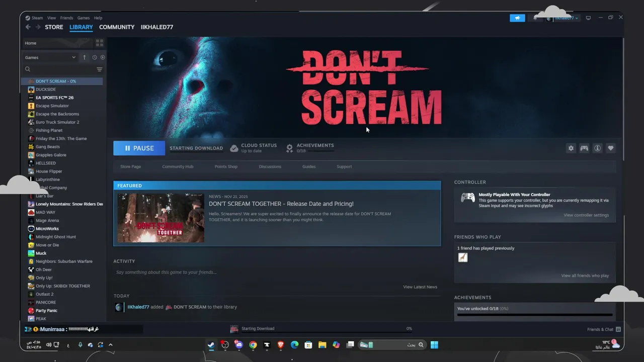The image size is (644, 362).
Task: Switch to the LIBRARY tab
Action: click(x=81, y=27)
